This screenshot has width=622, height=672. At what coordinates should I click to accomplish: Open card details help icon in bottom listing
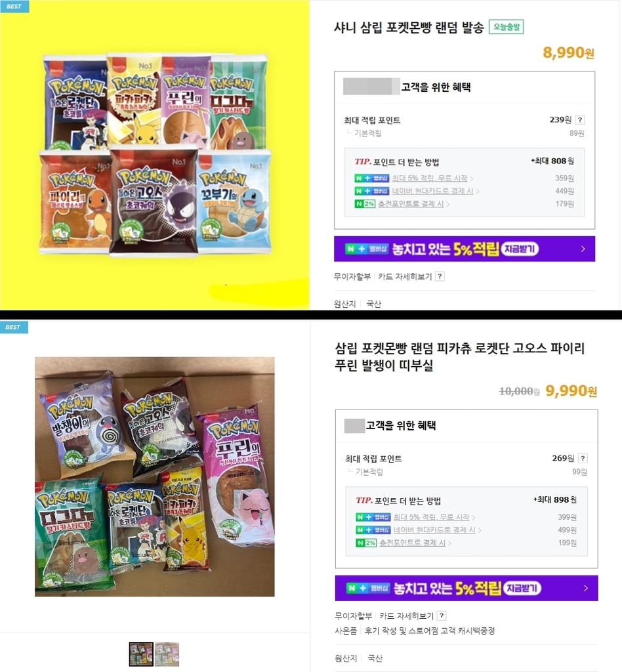[442, 616]
